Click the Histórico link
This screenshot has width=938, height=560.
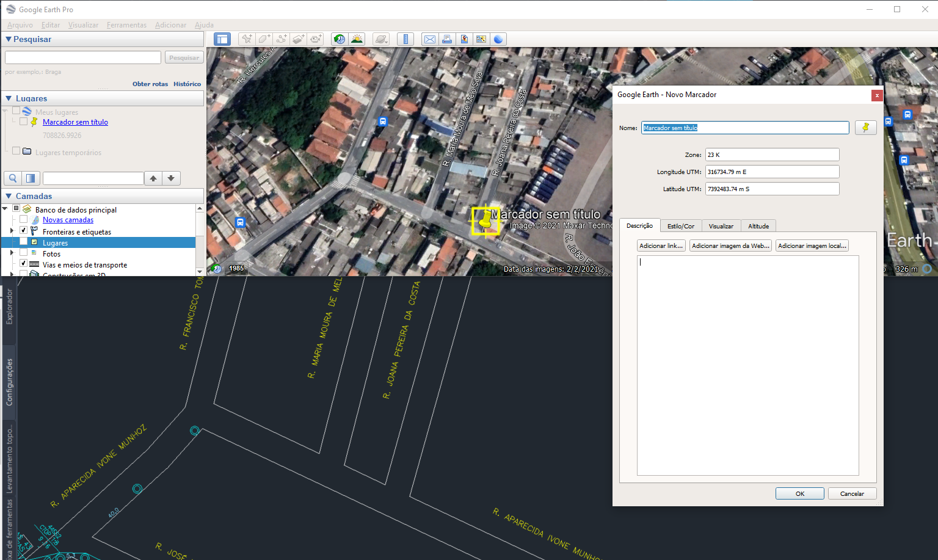pos(187,84)
